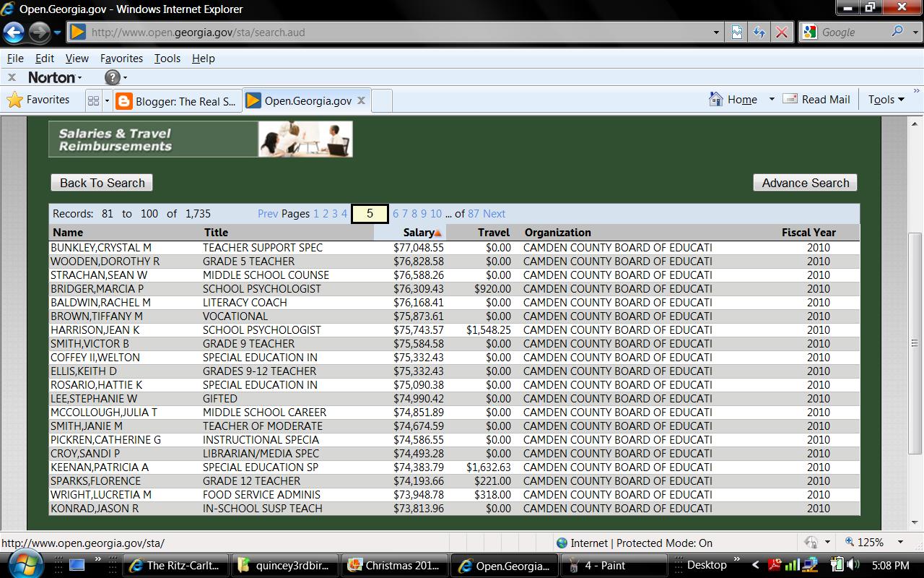This screenshot has width=924, height=578.
Task: Close the Norton toolbar with X
Action: click(12, 77)
